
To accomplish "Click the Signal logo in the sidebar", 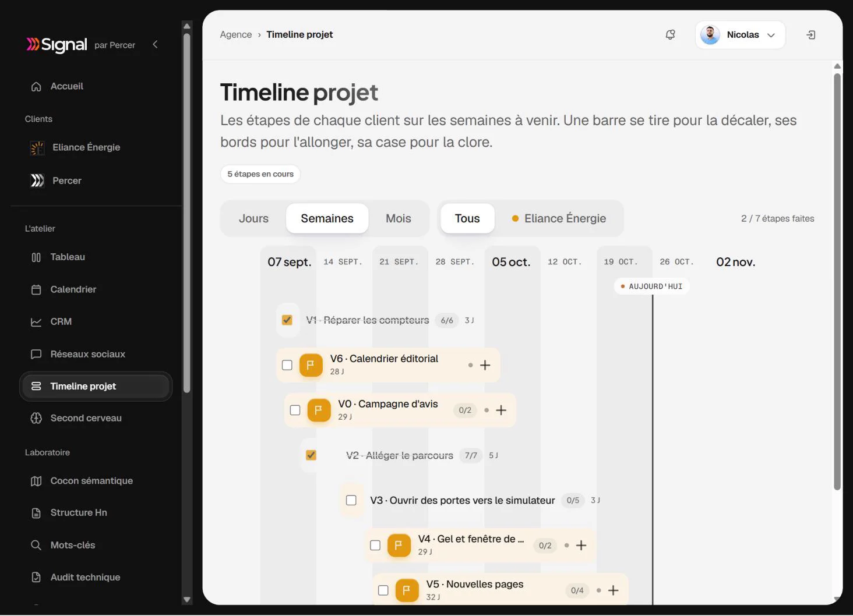I will click(57, 45).
